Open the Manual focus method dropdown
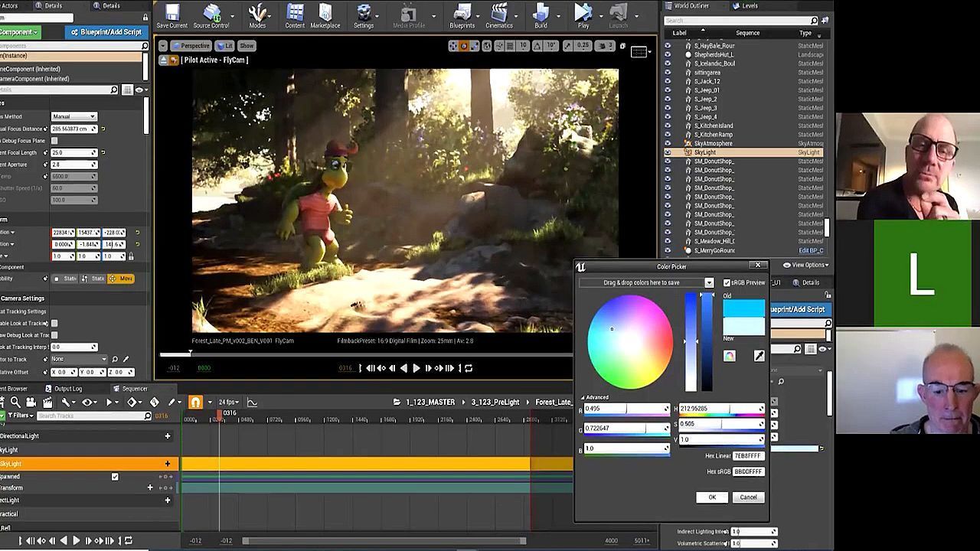 74,116
